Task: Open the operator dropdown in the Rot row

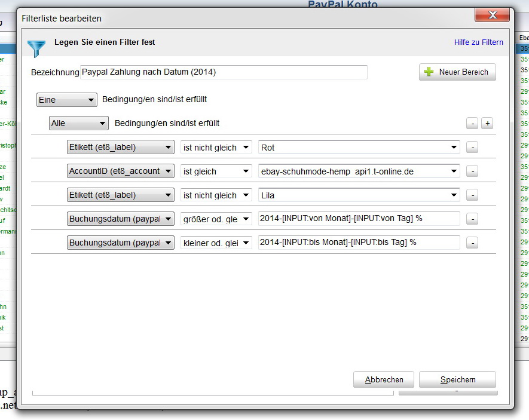Action: [216, 148]
